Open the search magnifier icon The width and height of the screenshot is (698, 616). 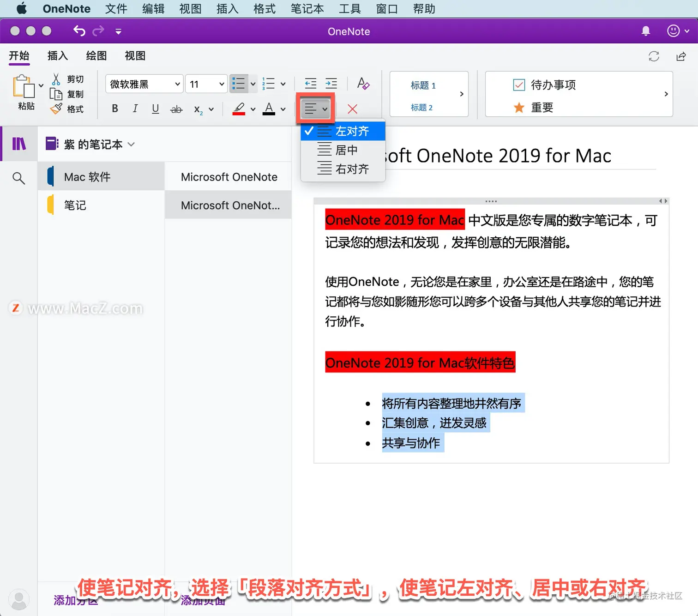tap(18, 178)
